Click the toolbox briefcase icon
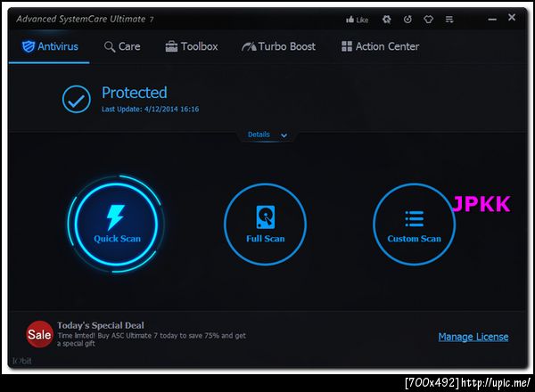The width and height of the screenshot is (535, 392). point(171,46)
